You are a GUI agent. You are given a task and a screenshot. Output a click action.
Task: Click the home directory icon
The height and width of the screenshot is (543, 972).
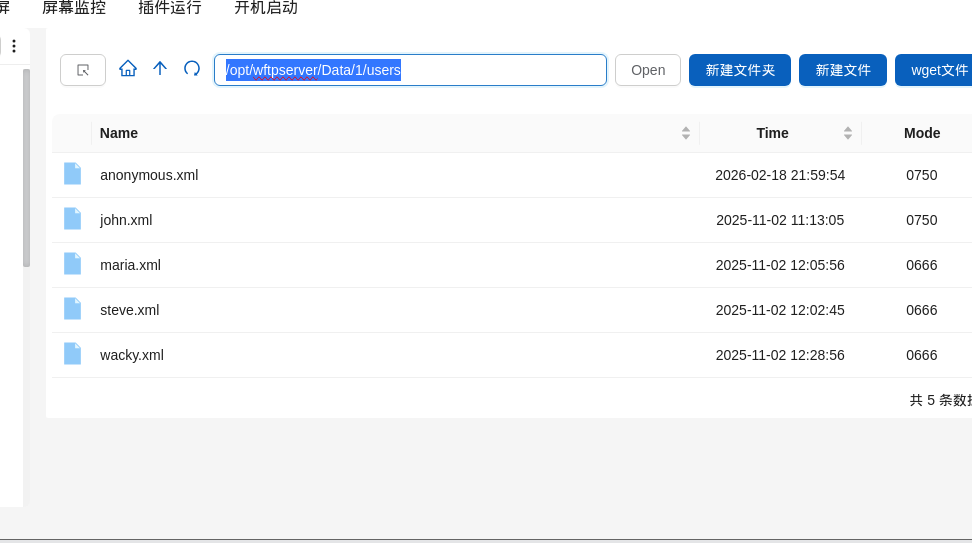128,69
